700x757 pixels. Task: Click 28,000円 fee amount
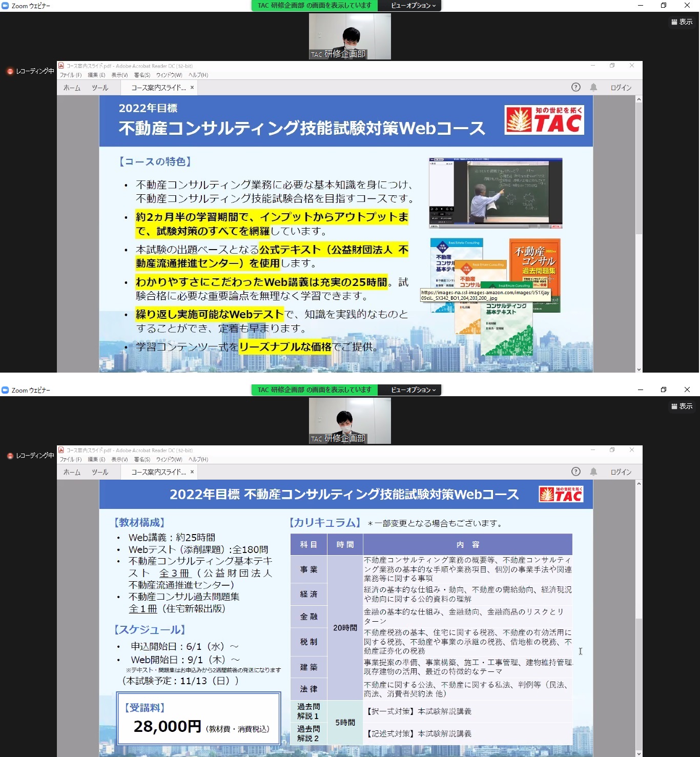pos(168,726)
